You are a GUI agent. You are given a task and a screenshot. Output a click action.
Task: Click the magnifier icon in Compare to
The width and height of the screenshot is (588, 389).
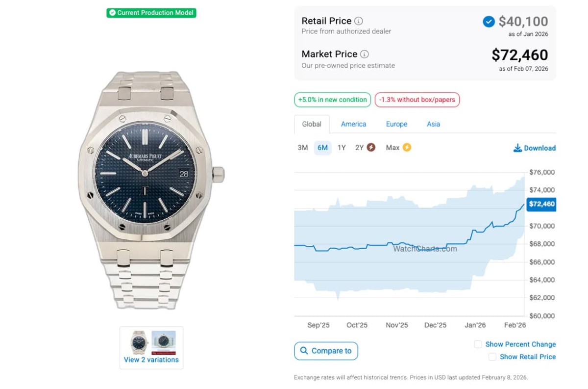pyautogui.click(x=304, y=351)
